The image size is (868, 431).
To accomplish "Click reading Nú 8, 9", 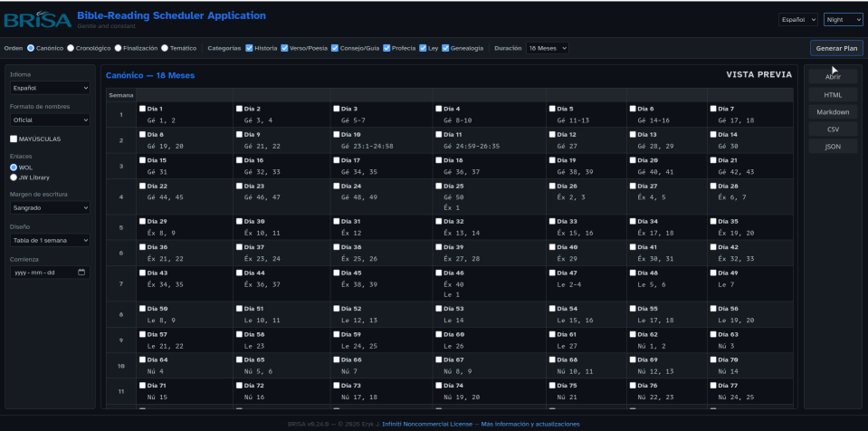I will 458,372.
